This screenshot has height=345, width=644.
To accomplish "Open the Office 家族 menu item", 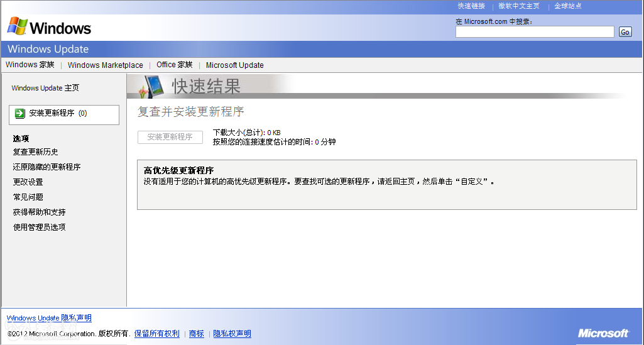I will pyautogui.click(x=175, y=65).
